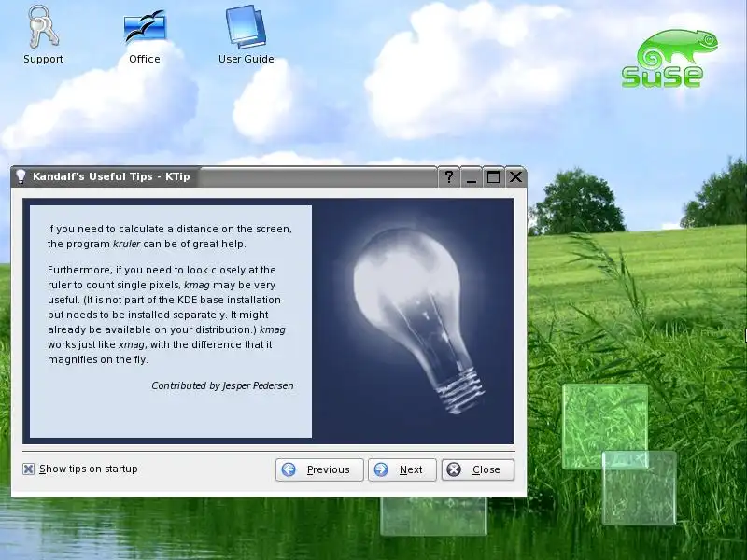The width and height of the screenshot is (747, 560).
Task: Click the KTip lightbulb title bar icon
Action: coord(21,176)
